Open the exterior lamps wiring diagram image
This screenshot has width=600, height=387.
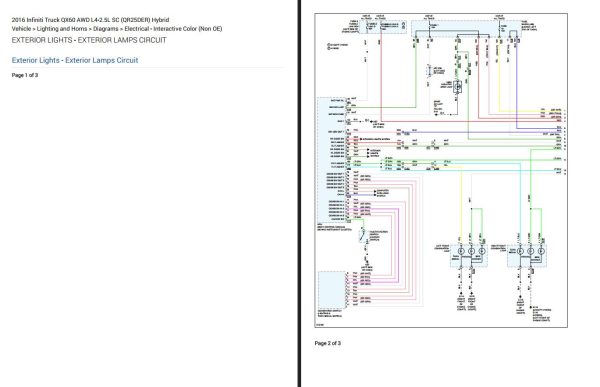[x=441, y=170]
